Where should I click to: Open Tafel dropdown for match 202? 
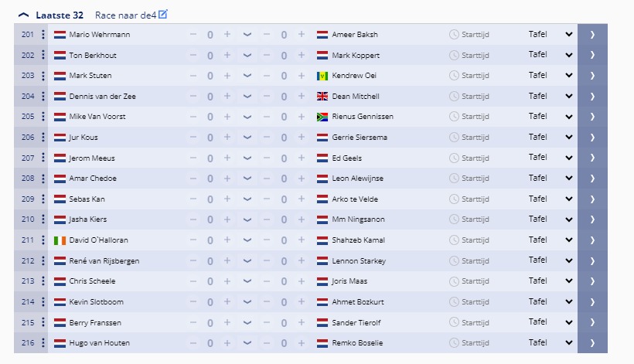[569, 55]
